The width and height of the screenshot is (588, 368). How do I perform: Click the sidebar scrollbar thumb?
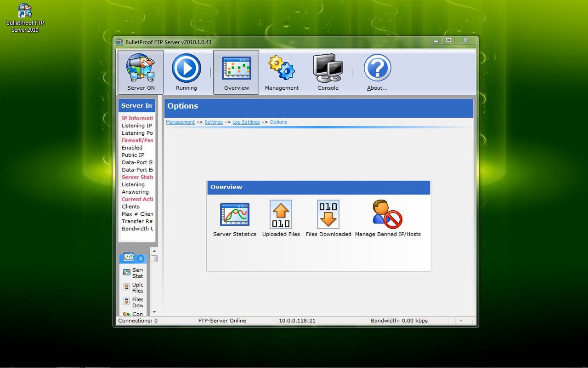coord(154,259)
